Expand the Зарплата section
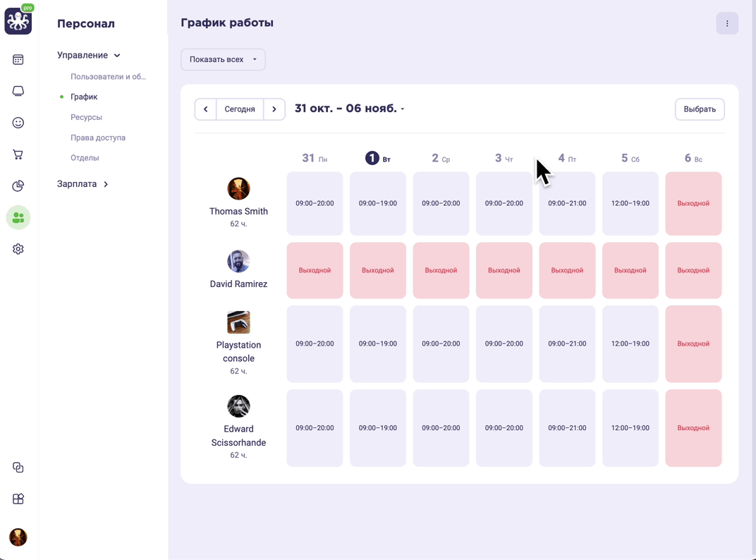The image size is (756, 560). click(x=83, y=184)
